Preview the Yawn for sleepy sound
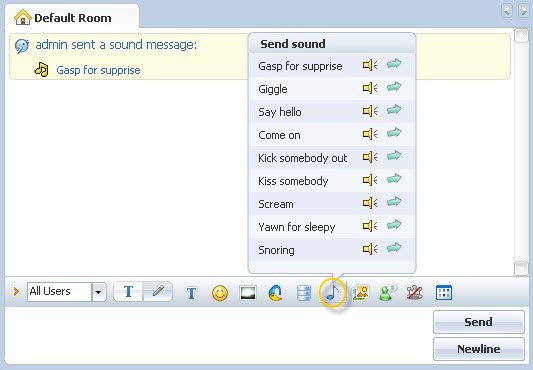This screenshot has height=370, width=533. (x=370, y=226)
